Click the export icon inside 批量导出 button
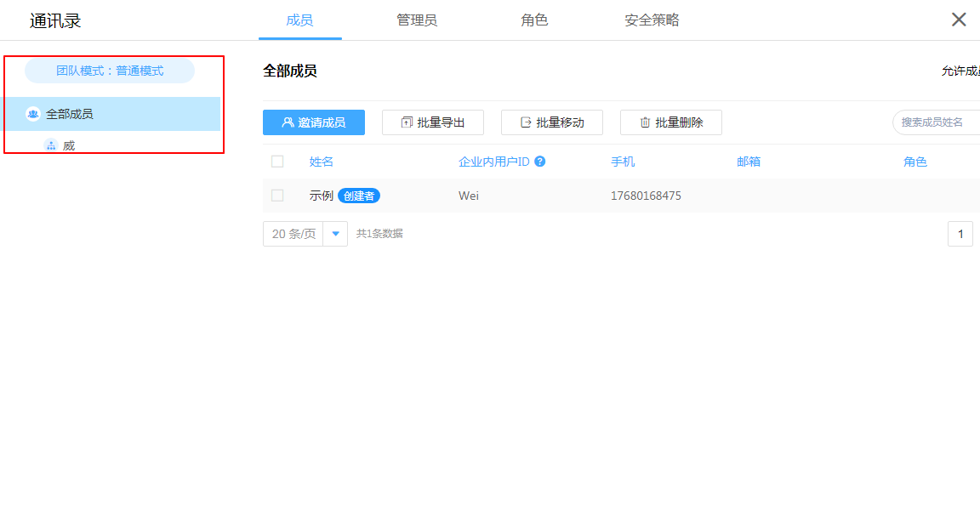Image resolution: width=980 pixels, height=511 pixels. tap(407, 122)
